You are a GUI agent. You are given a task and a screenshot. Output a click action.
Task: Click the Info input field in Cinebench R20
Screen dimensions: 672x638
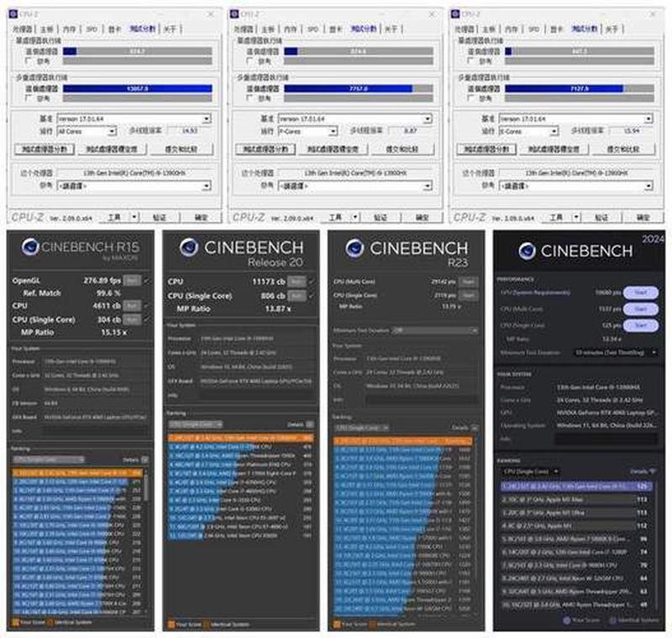click(x=256, y=395)
